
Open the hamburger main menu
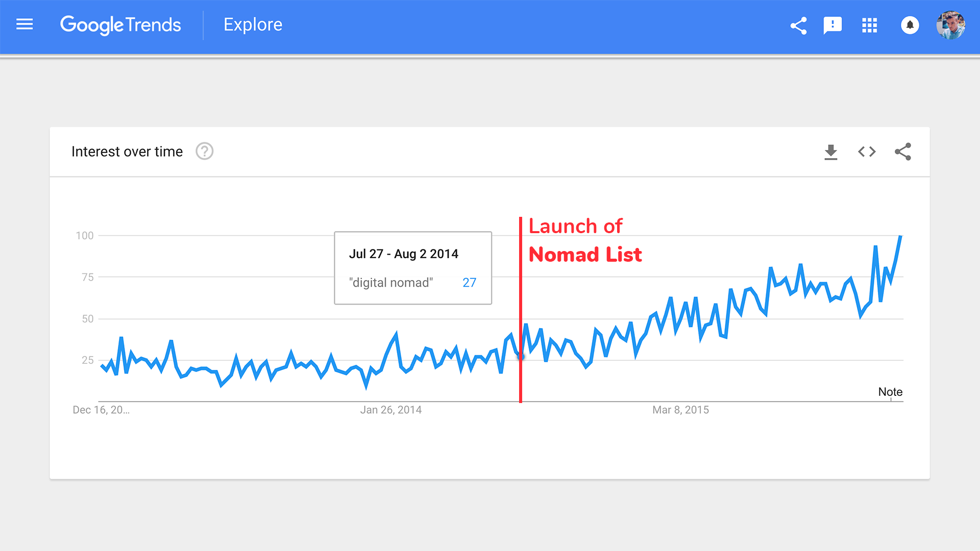[24, 24]
